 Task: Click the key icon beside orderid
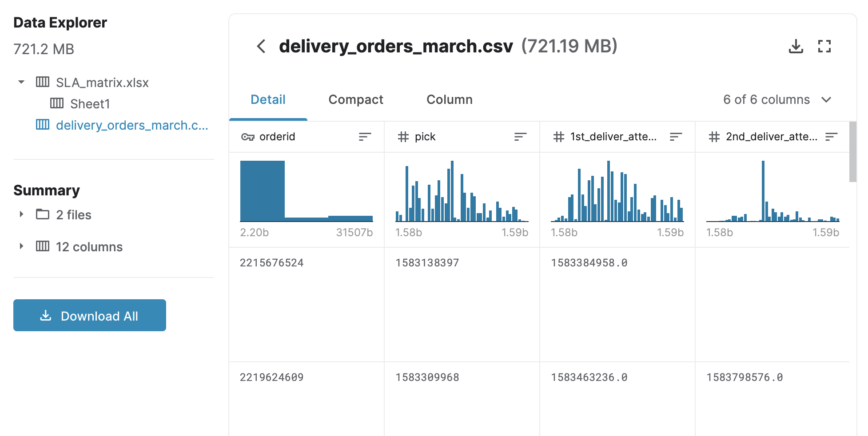pos(247,137)
